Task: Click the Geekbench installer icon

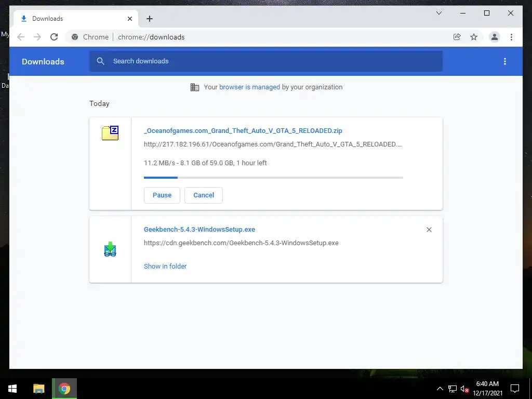Action: point(110,249)
